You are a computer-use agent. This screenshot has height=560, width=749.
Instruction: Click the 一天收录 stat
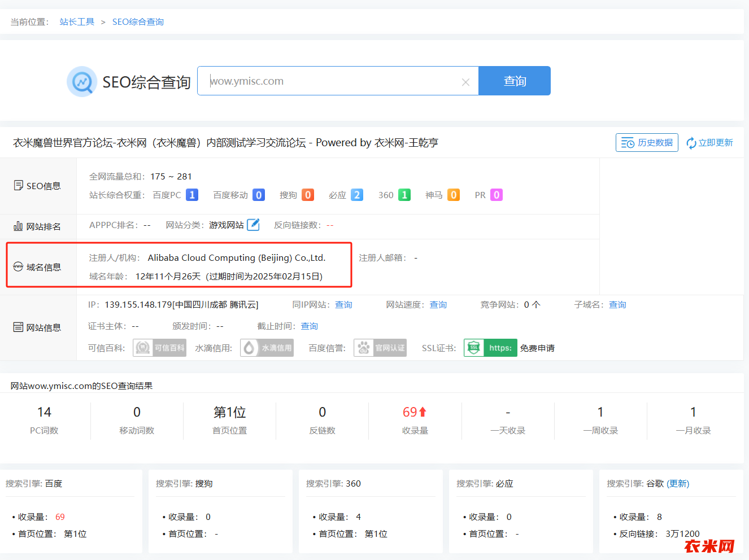[508, 421]
